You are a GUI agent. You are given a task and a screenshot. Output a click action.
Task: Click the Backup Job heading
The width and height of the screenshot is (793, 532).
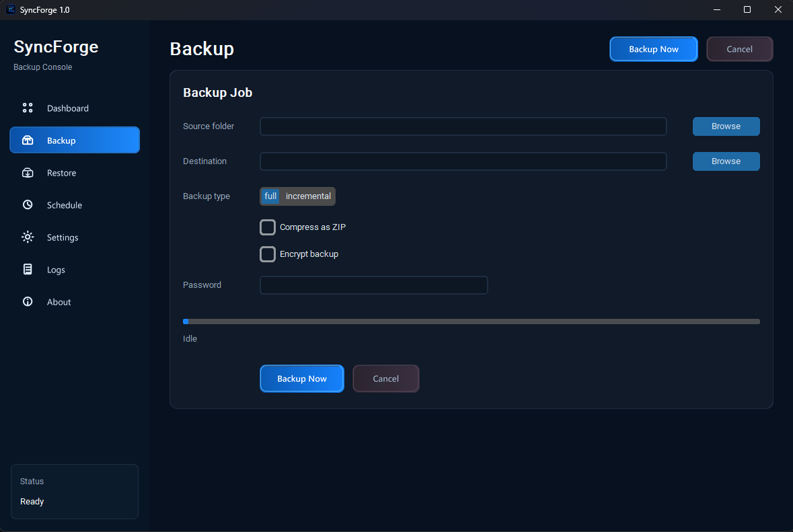click(217, 93)
